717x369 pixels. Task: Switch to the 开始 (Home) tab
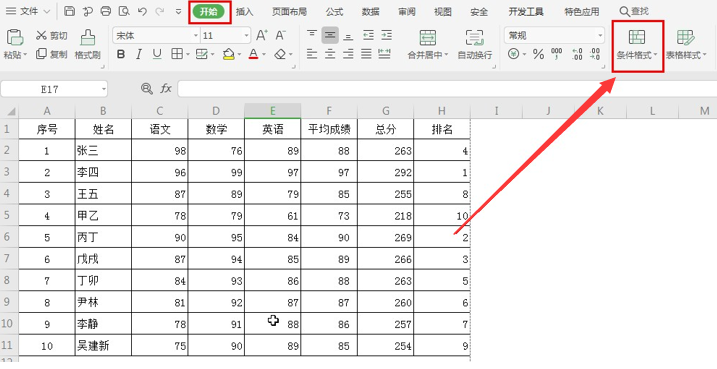pyautogui.click(x=209, y=12)
